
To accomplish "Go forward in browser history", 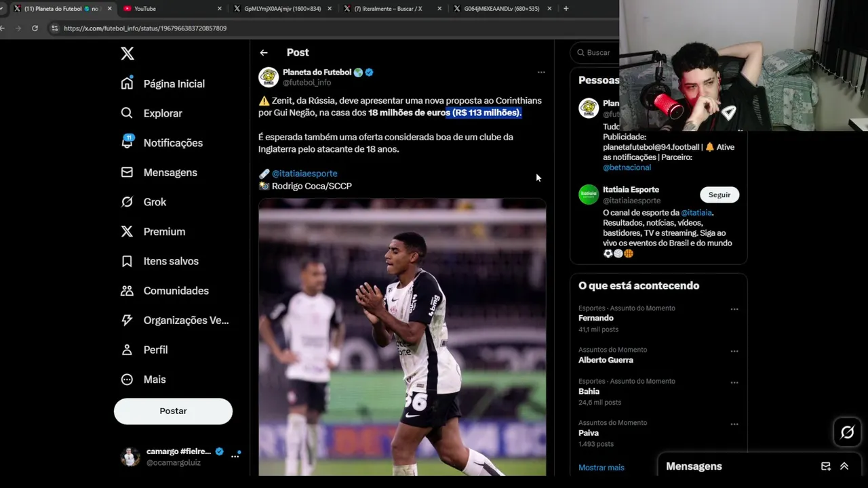I will point(18,28).
